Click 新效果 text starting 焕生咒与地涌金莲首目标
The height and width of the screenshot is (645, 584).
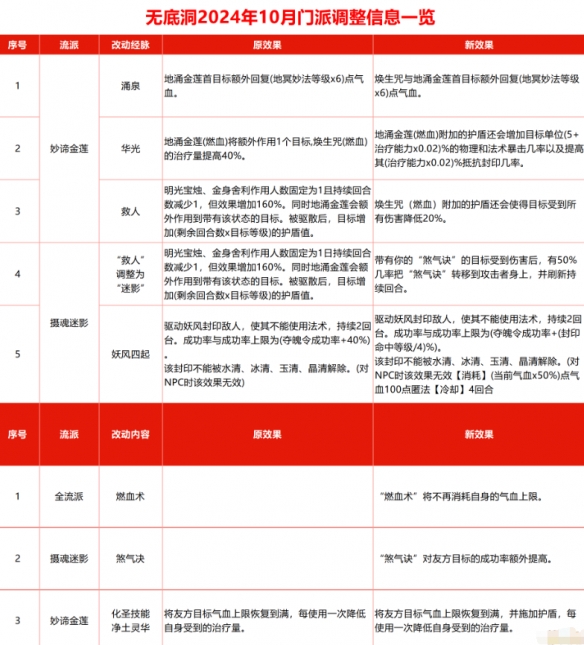[477, 86]
